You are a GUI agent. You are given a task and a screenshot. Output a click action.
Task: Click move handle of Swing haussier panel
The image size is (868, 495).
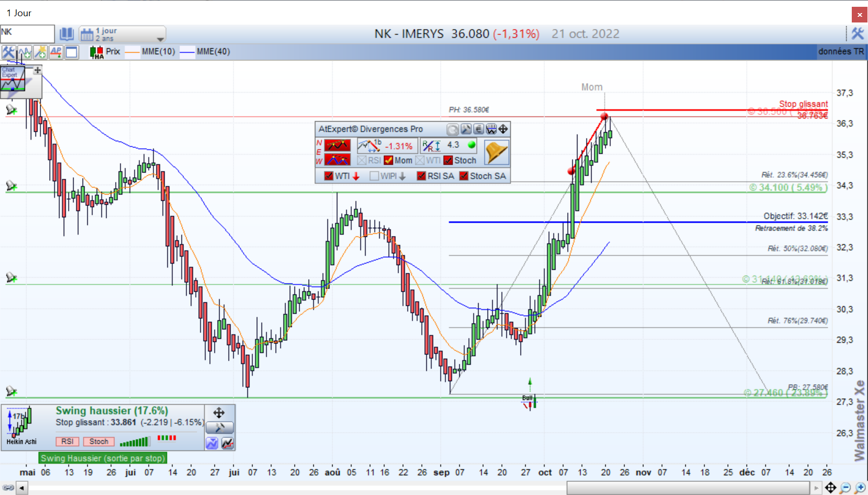(219, 413)
